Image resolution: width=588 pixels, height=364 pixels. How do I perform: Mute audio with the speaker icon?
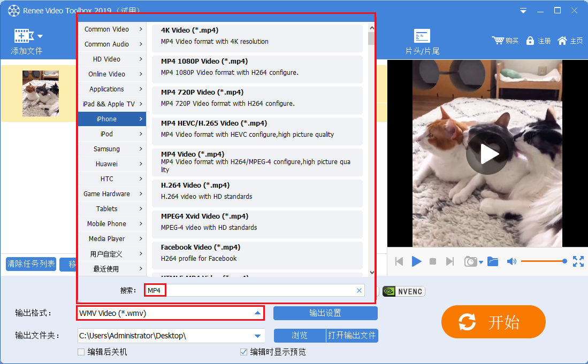pyautogui.click(x=511, y=261)
